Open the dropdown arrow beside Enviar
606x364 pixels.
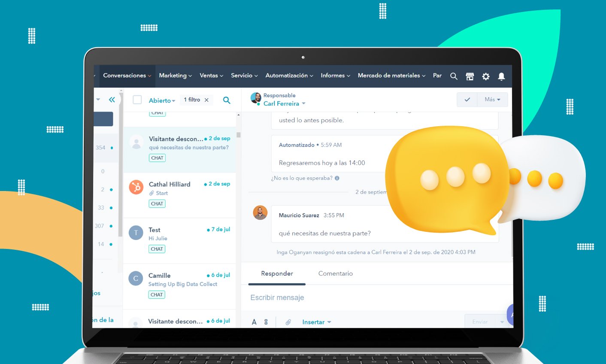[502, 322]
